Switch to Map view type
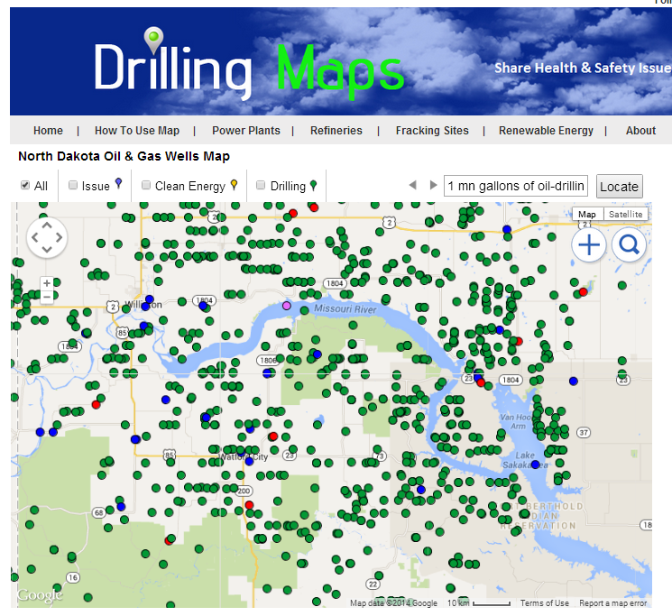The width and height of the screenshot is (672, 616). tap(587, 214)
